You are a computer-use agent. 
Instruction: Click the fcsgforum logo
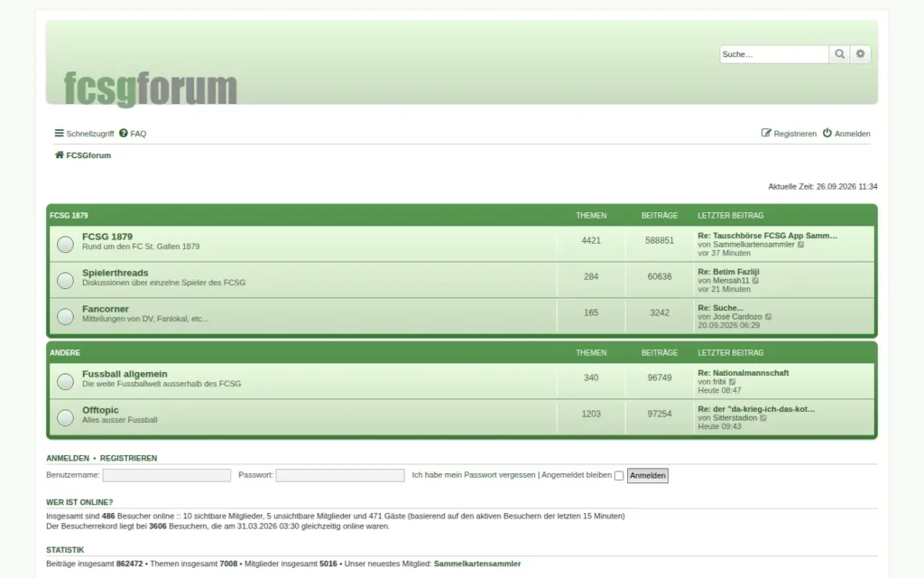pos(151,89)
